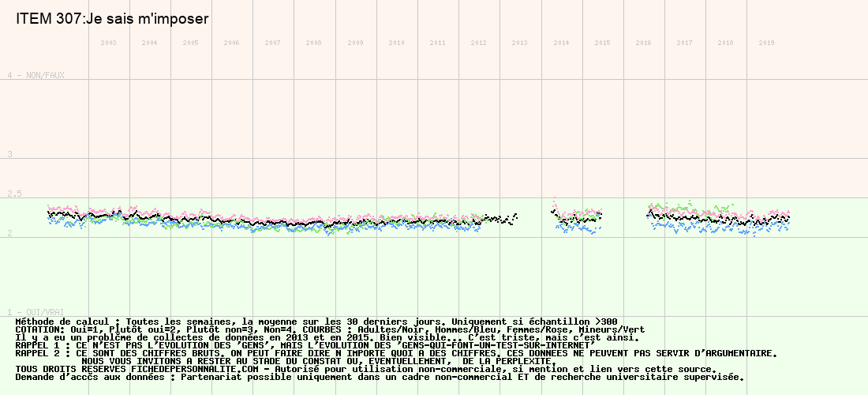Select the 2011 year label
This screenshot has height=395, width=868.
(x=437, y=43)
